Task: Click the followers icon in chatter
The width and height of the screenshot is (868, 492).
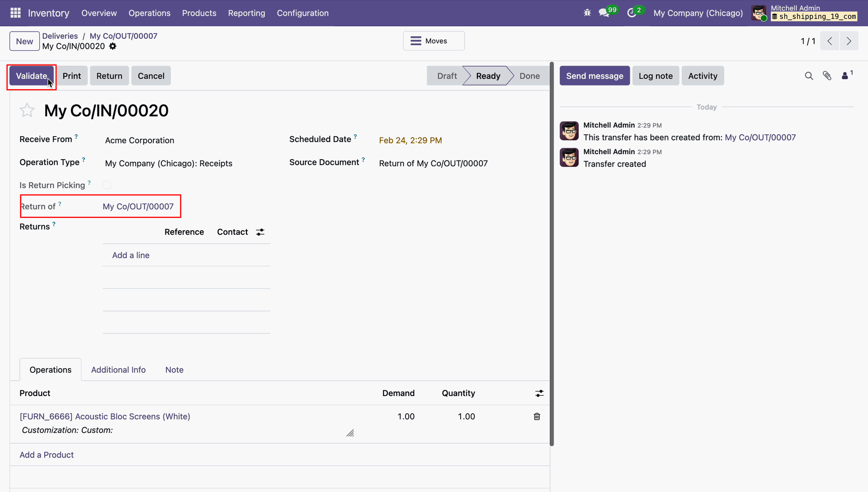Action: pyautogui.click(x=845, y=76)
